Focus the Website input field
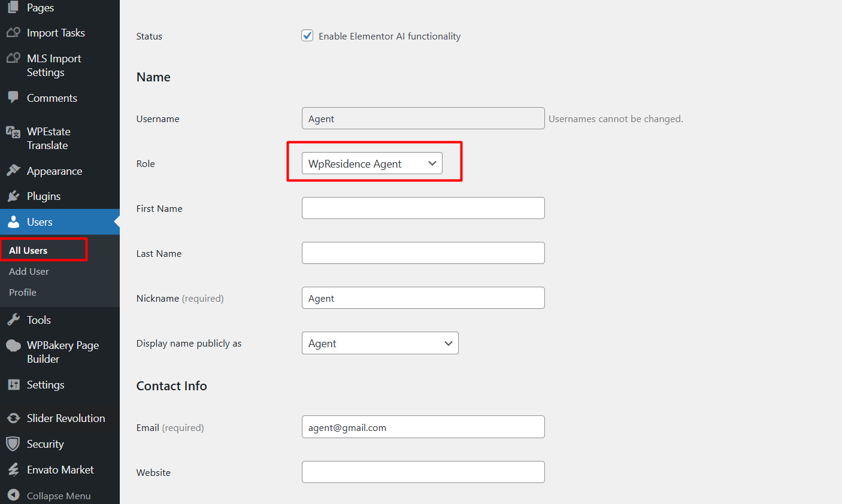The width and height of the screenshot is (842, 504). point(423,472)
